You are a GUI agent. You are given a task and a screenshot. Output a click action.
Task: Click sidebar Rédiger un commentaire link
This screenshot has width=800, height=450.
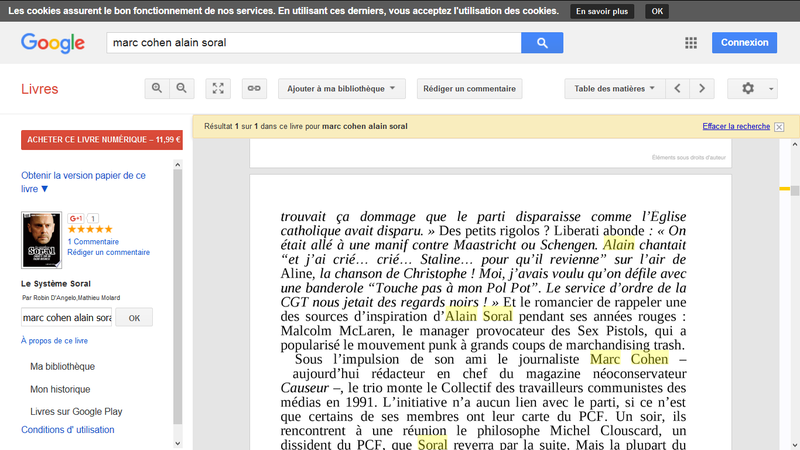(x=109, y=252)
